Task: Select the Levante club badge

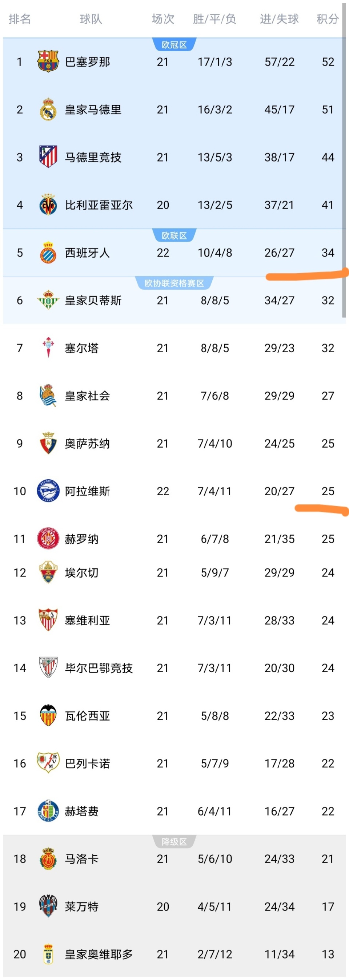Action: (x=48, y=906)
